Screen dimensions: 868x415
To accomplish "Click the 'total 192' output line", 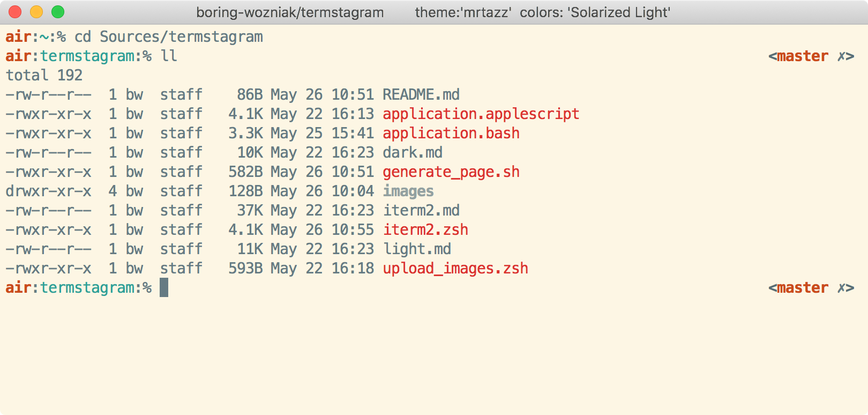I will pyautogui.click(x=44, y=76).
